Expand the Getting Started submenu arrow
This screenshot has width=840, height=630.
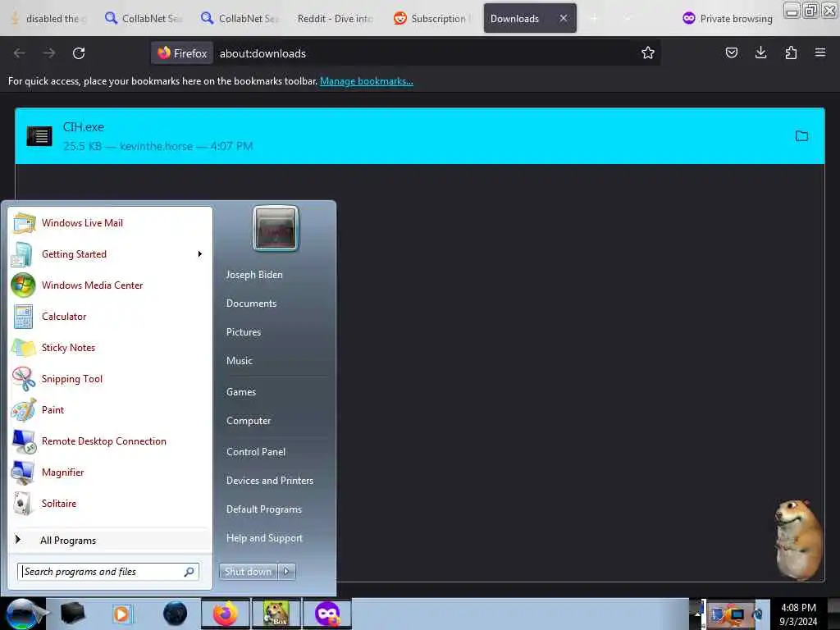[200, 254]
